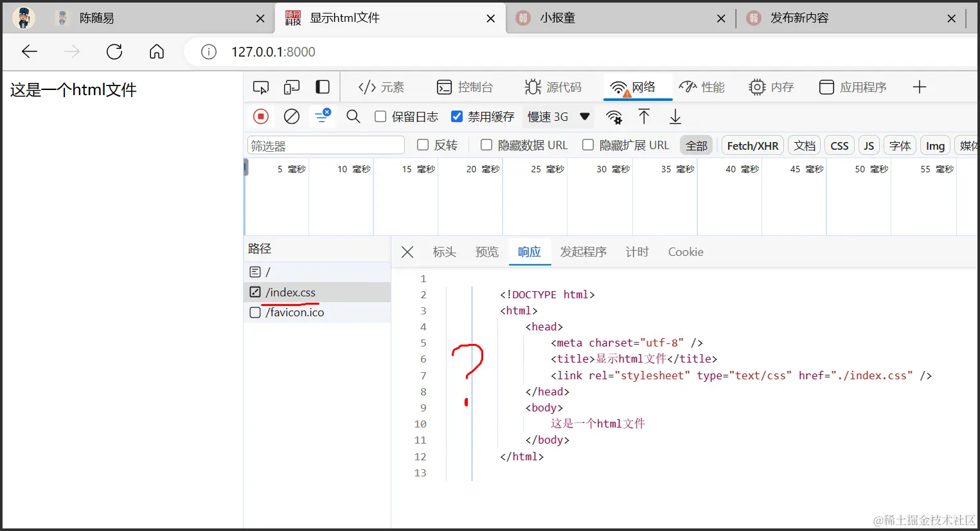Open the 内存 DevTools tab
Viewport: 980px width, 531px height.
[771, 87]
